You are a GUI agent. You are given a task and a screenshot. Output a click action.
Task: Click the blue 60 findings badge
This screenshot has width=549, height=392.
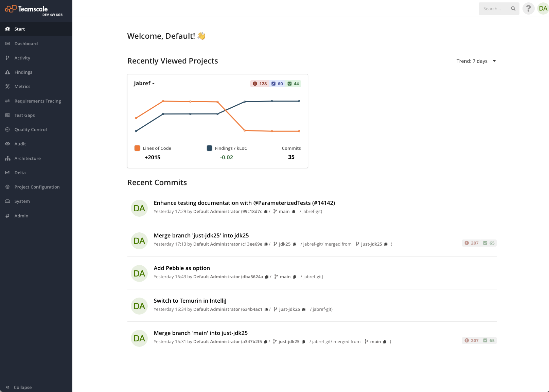[x=277, y=84]
